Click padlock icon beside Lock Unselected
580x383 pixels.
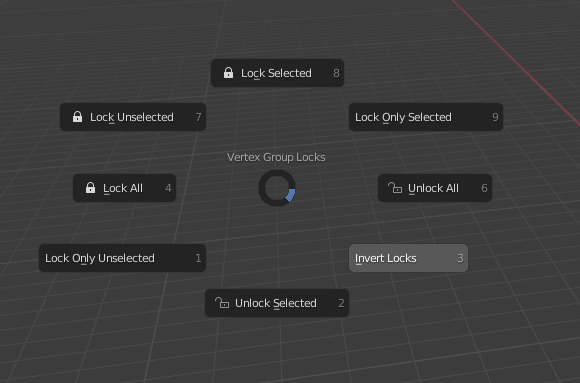click(77, 117)
